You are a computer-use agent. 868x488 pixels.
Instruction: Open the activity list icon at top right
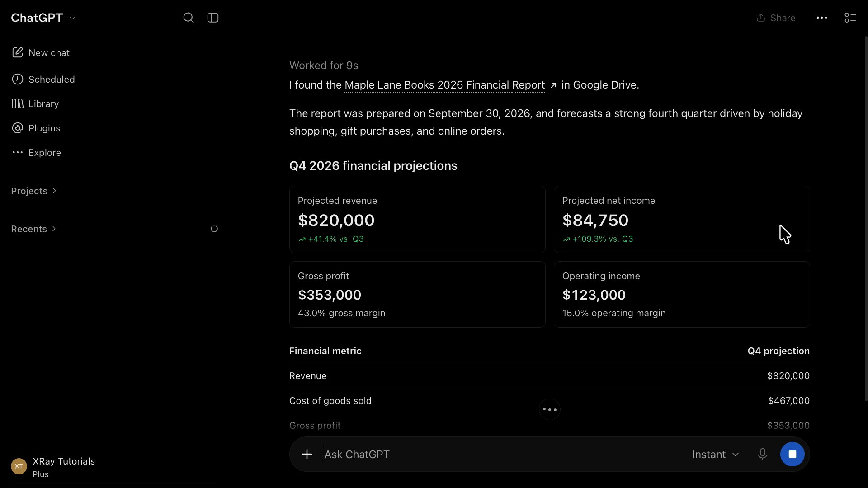click(850, 18)
